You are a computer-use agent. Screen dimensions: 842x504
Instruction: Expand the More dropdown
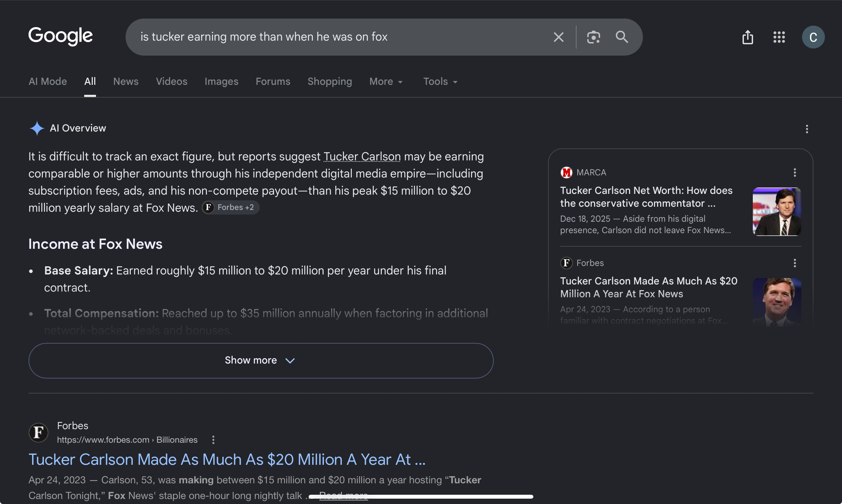click(386, 81)
